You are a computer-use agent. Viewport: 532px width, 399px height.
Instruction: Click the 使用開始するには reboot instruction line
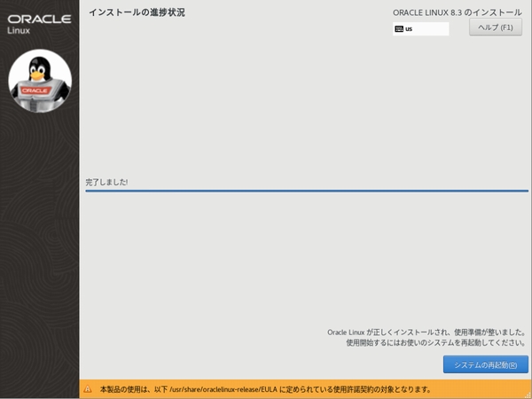(436, 342)
